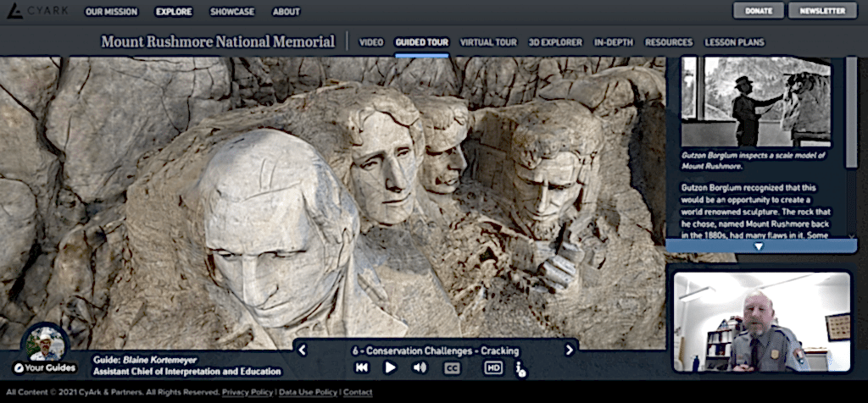The width and height of the screenshot is (868, 403).
Task: Open the About menu
Action: point(287,12)
